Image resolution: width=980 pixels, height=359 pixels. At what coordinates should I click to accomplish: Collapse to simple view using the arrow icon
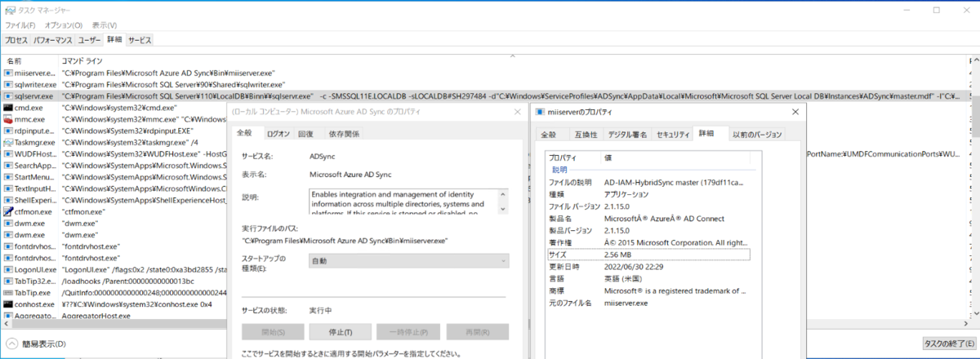(x=12, y=343)
